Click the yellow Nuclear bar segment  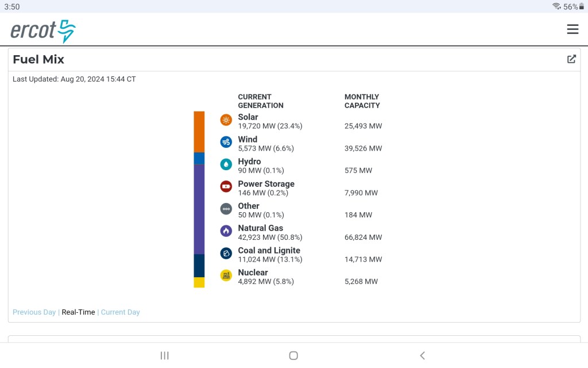[199, 282]
